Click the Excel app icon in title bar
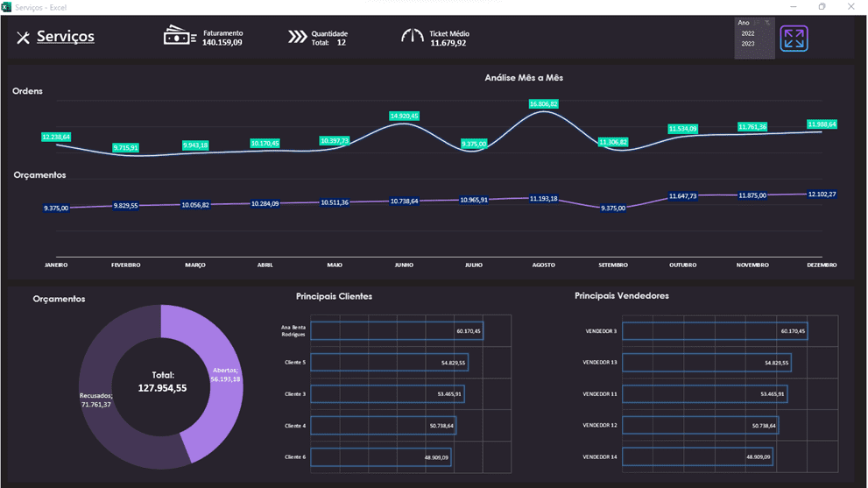868x488 pixels. point(7,7)
